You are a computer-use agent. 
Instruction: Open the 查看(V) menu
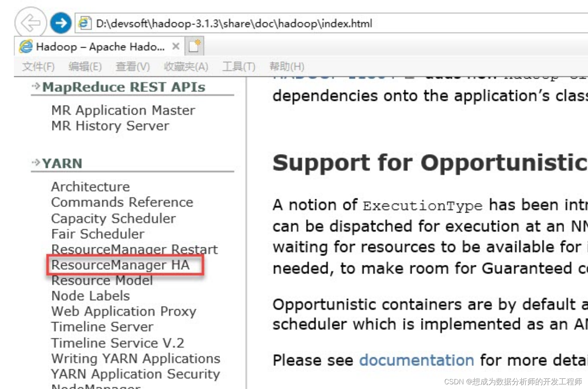click(x=132, y=67)
